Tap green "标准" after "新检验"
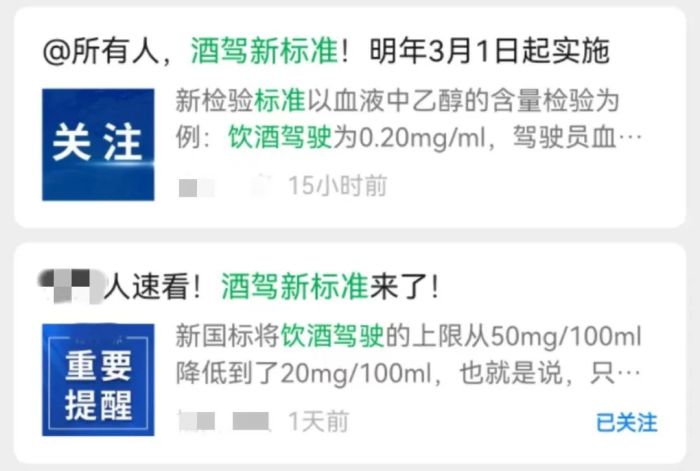This screenshot has height=471, width=700. 279,100
